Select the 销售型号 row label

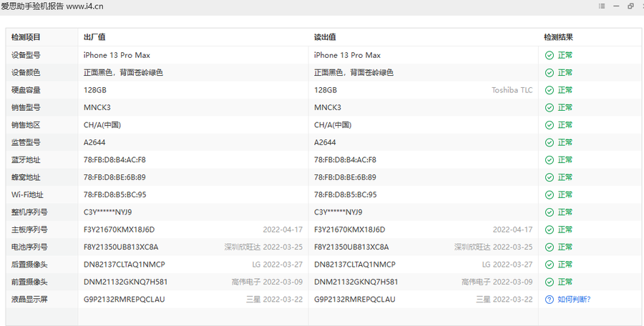click(26, 107)
